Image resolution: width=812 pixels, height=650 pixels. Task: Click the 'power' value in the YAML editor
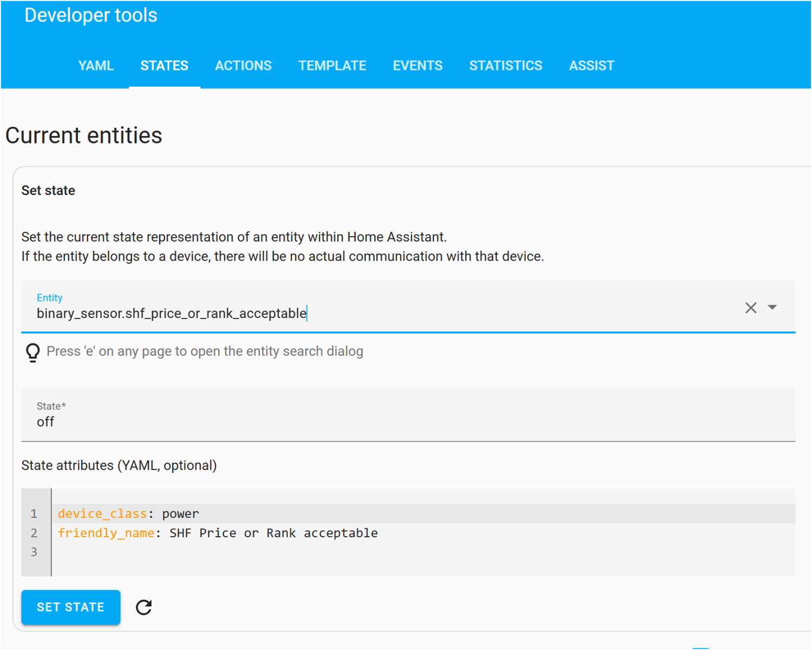(x=180, y=513)
